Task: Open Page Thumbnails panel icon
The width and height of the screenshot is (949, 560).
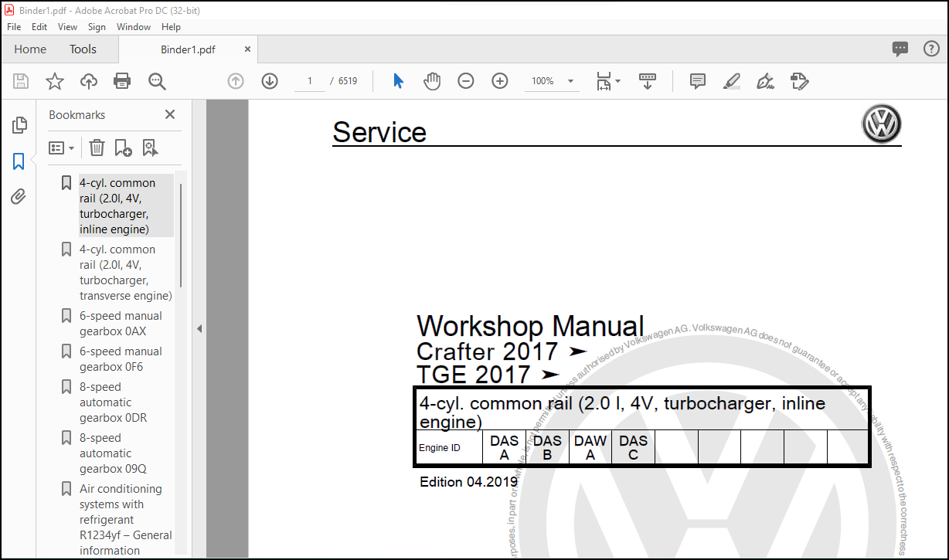Action: pyautogui.click(x=19, y=125)
